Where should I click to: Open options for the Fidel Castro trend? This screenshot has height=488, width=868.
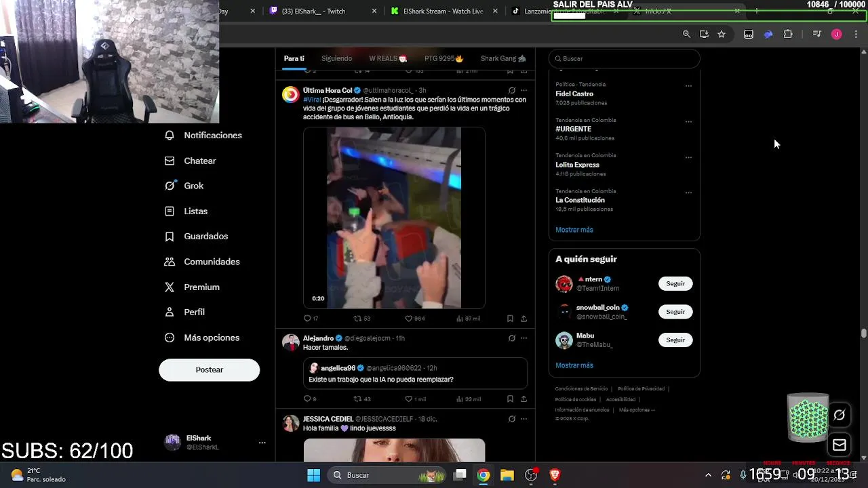[688, 86]
